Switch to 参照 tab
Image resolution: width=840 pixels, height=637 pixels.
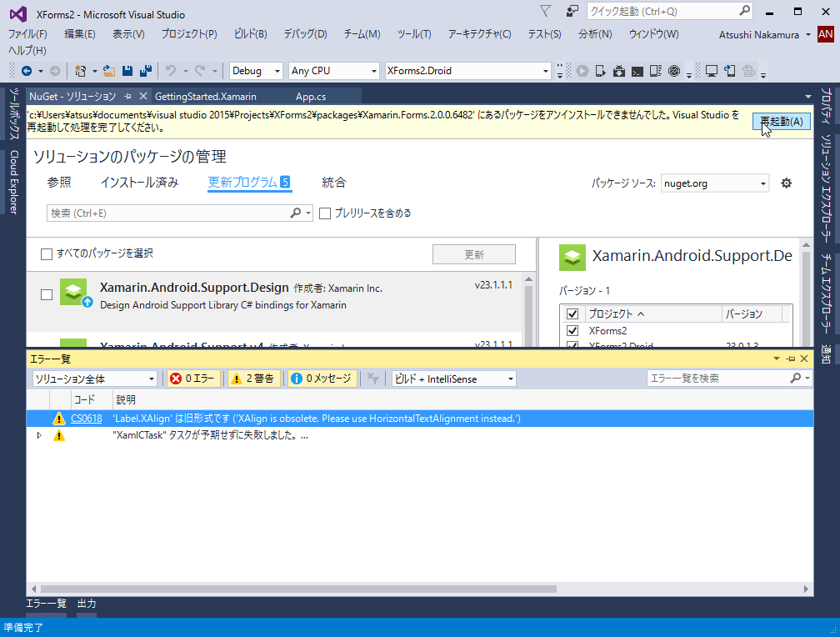(x=59, y=183)
